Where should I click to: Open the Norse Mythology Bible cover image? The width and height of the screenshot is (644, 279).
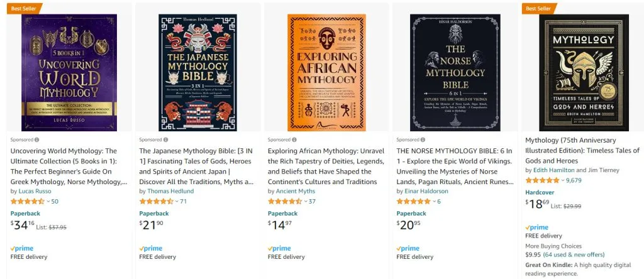tap(455, 73)
